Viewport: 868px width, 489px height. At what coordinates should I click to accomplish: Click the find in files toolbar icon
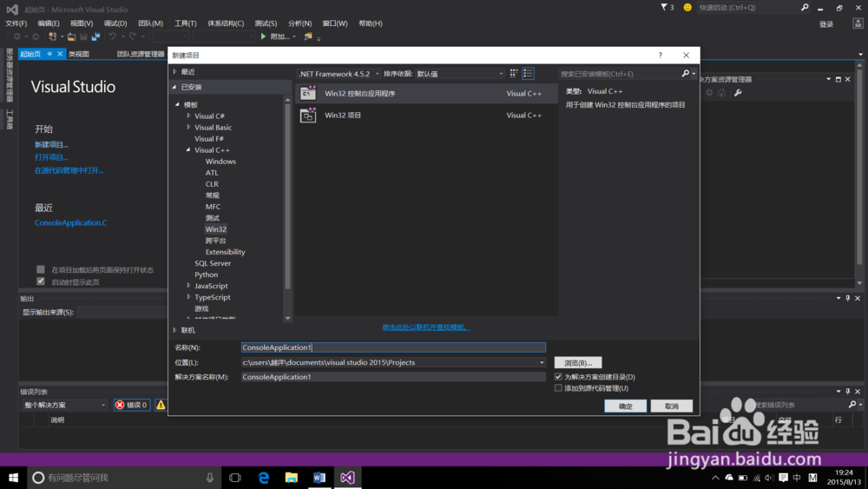[x=308, y=36]
